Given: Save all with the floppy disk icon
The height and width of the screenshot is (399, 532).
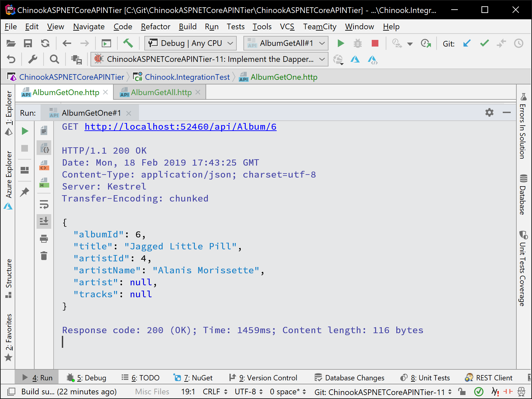Looking at the screenshot, I should (x=28, y=43).
